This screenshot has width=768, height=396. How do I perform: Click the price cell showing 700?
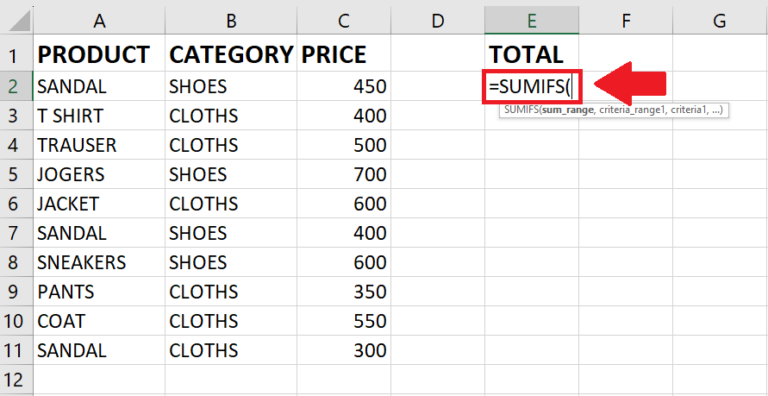coord(344,174)
